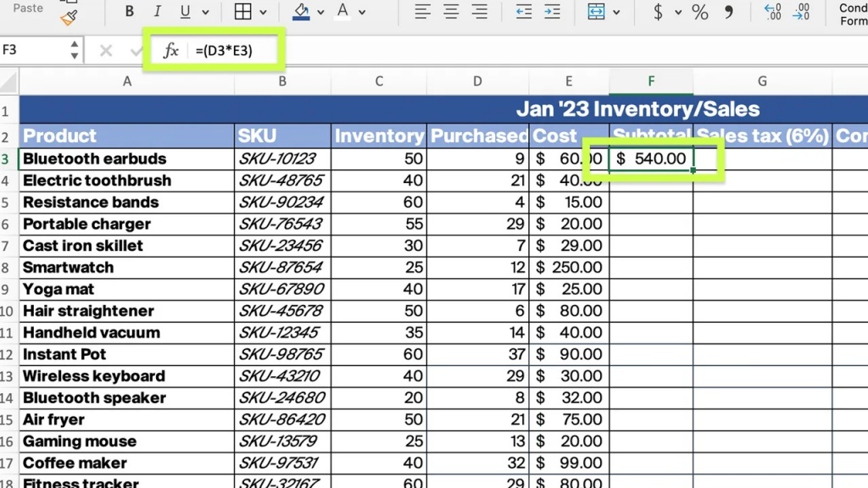This screenshot has width=868, height=488.
Task: Apply the comma style format
Action: [728, 12]
